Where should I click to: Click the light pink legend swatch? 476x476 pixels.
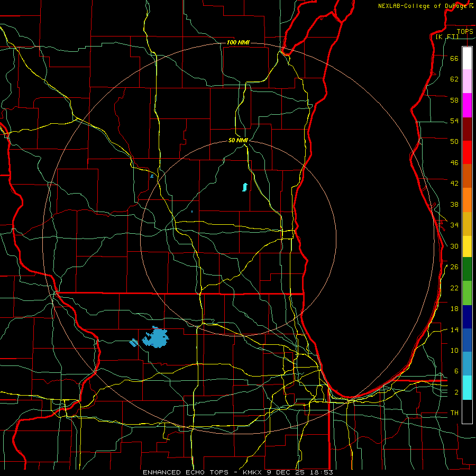coord(467,81)
